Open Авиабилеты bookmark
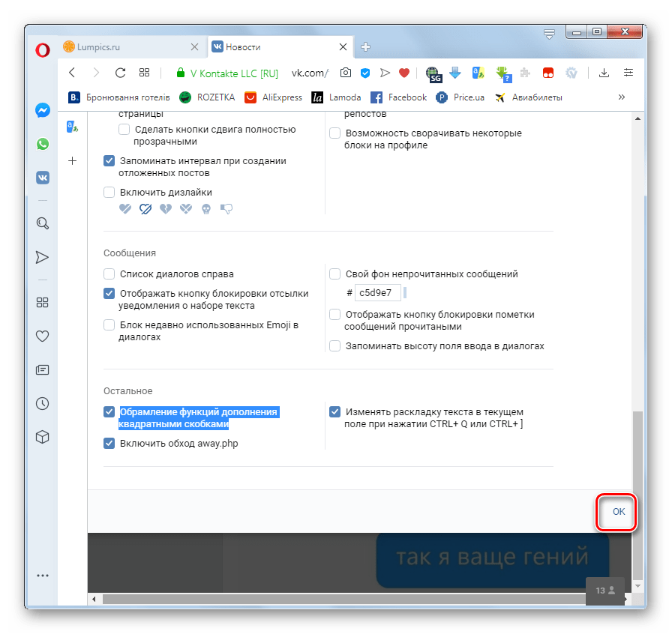The width and height of the screenshot is (672, 634). (529, 97)
